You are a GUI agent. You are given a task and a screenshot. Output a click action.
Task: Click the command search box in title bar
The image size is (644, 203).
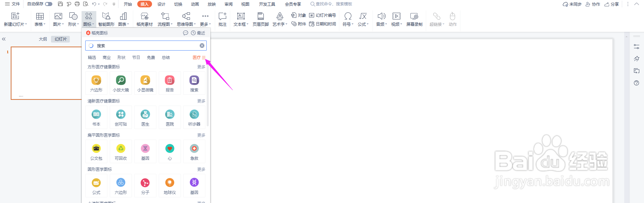(x=331, y=4)
